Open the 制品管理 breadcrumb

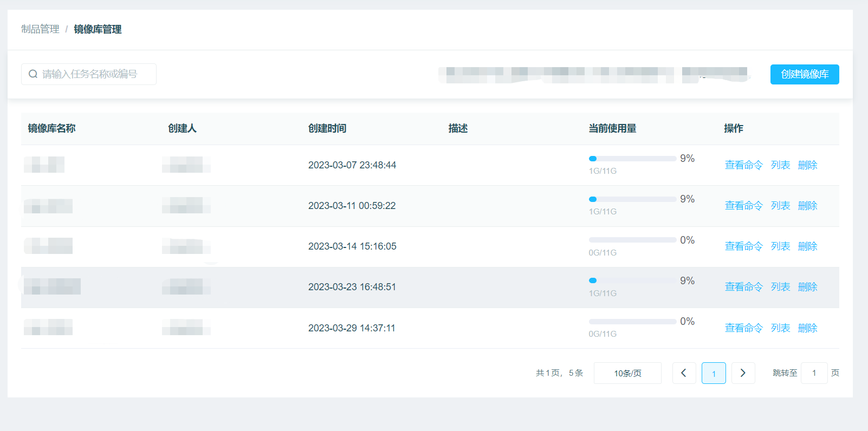(x=40, y=29)
